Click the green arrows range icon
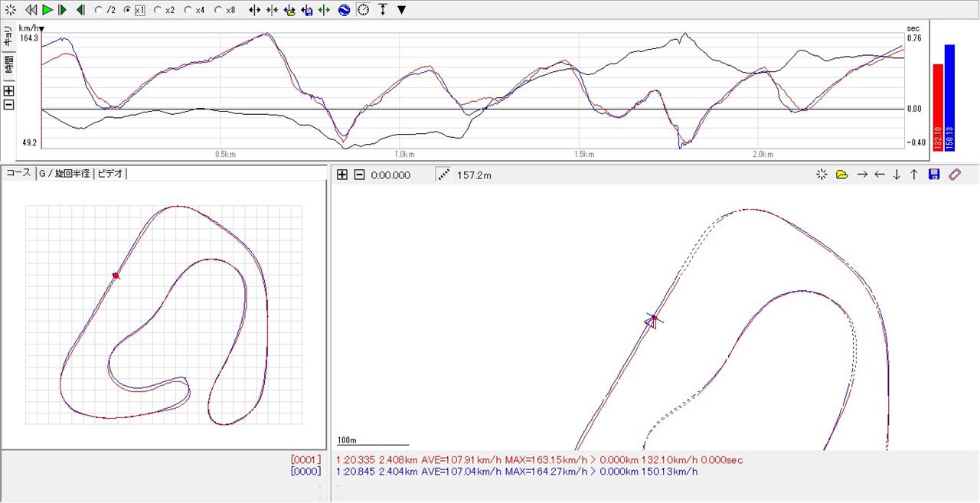This screenshot has width=980, height=503. coord(324,10)
